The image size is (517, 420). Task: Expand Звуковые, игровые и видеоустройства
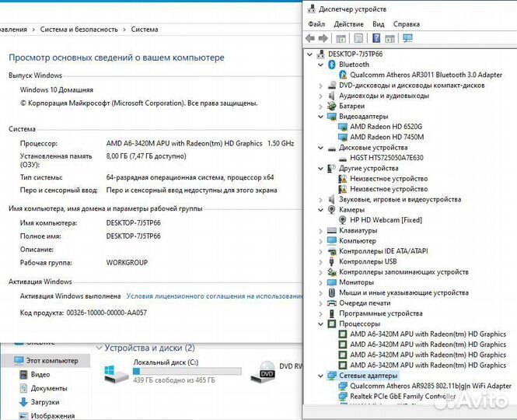pyautogui.click(x=320, y=200)
